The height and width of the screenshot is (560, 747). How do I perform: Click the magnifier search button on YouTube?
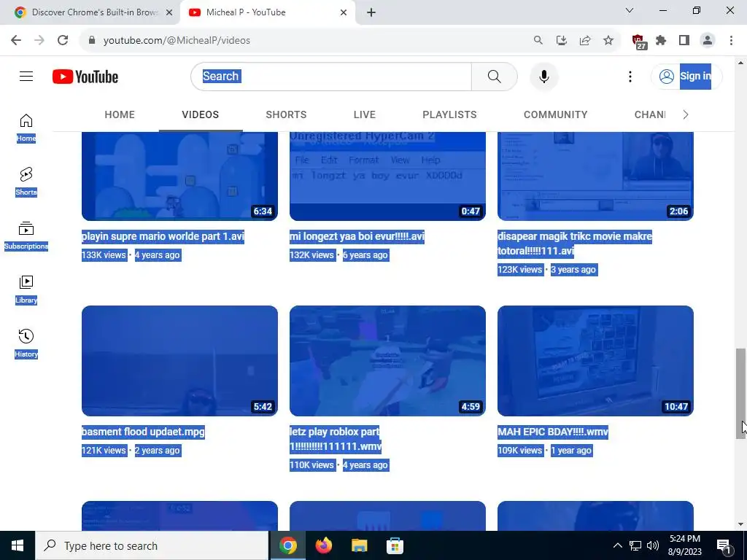494,76
